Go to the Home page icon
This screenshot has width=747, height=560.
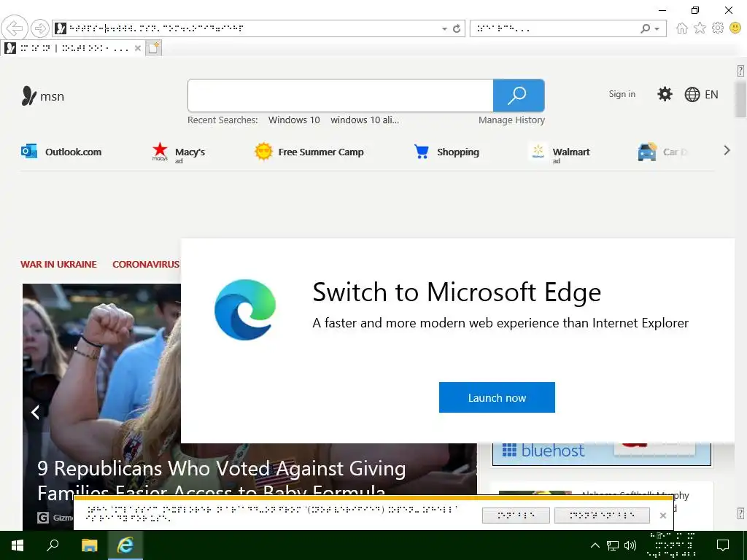click(x=682, y=28)
